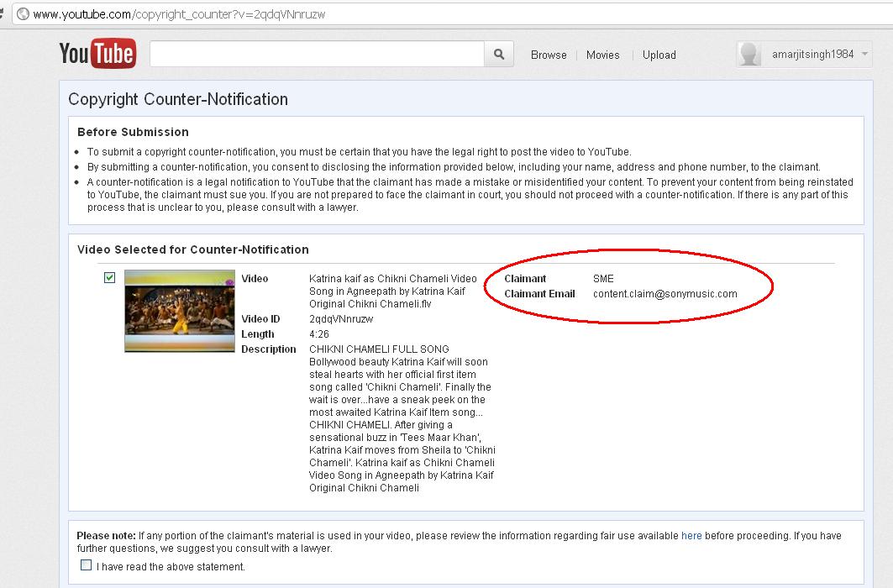Click the video ID value 2qdqVNnruzw
The width and height of the screenshot is (893, 588).
click(341, 318)
